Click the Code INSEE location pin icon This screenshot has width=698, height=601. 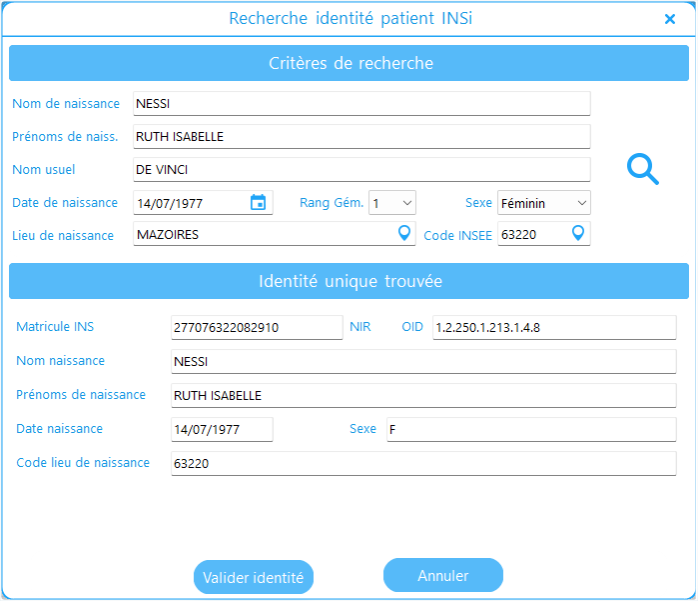click(577, 234)
